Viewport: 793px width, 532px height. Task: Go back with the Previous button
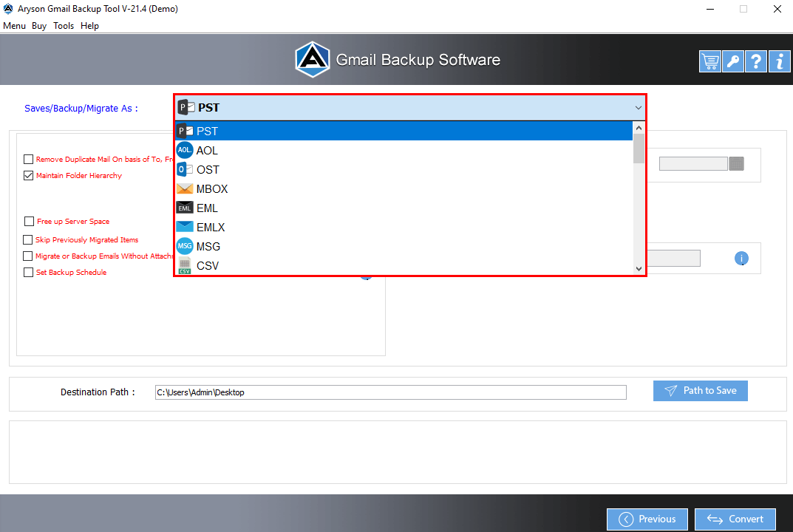click(x=647, y=519)
